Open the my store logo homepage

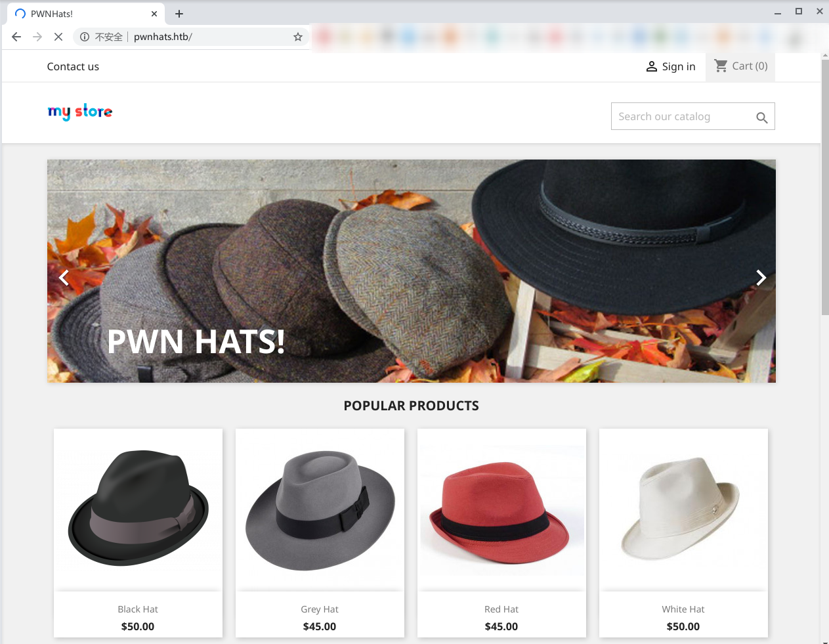[x=80, y=112]
